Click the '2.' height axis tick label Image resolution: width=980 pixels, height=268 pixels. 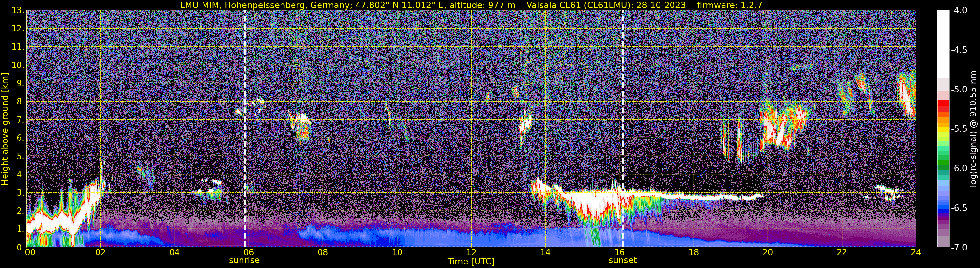(20, 211)
